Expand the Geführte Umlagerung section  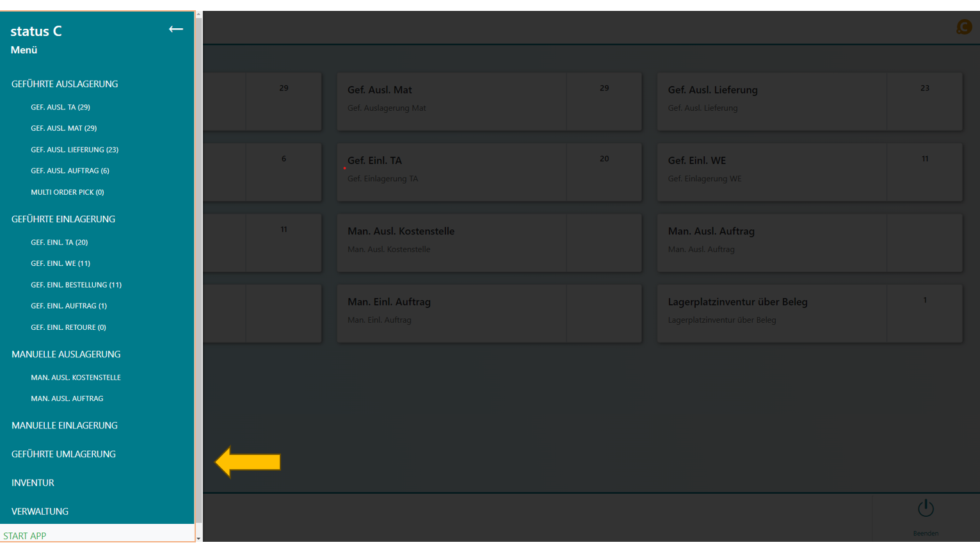pyautogui.click(x=63, y=454)
